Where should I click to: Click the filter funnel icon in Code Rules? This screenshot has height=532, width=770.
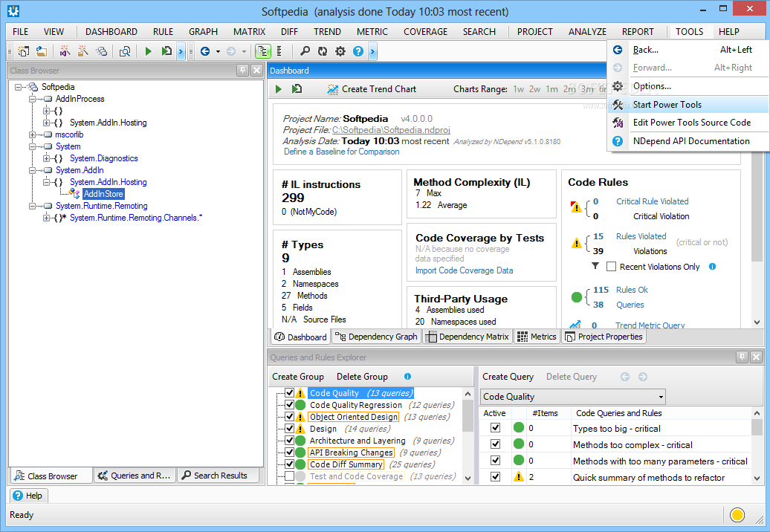tap(595, 266)
